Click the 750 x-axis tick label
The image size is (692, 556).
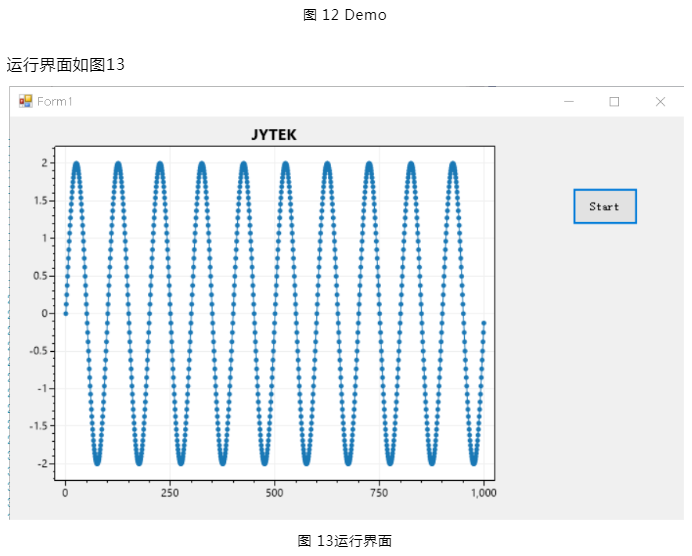pos(380,492)
